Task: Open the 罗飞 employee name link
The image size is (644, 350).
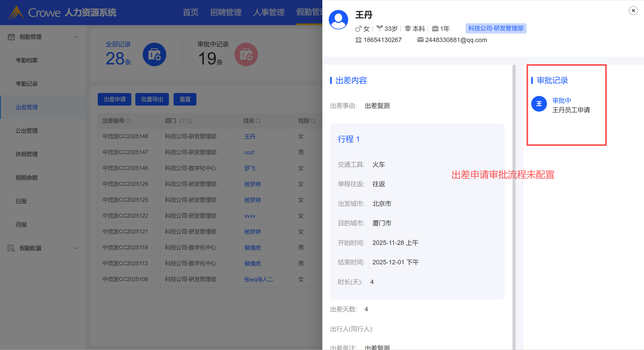Action: pos(250,168)
